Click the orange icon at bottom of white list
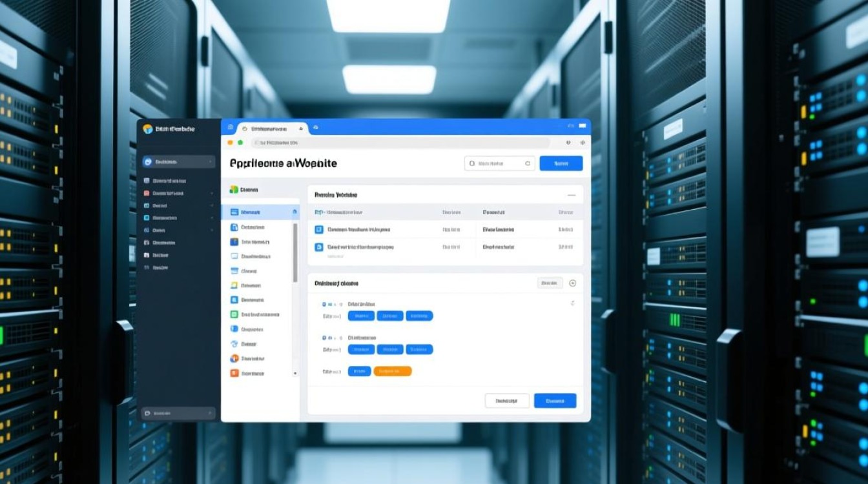Screen dimensions: 868x484 (234, 373)
